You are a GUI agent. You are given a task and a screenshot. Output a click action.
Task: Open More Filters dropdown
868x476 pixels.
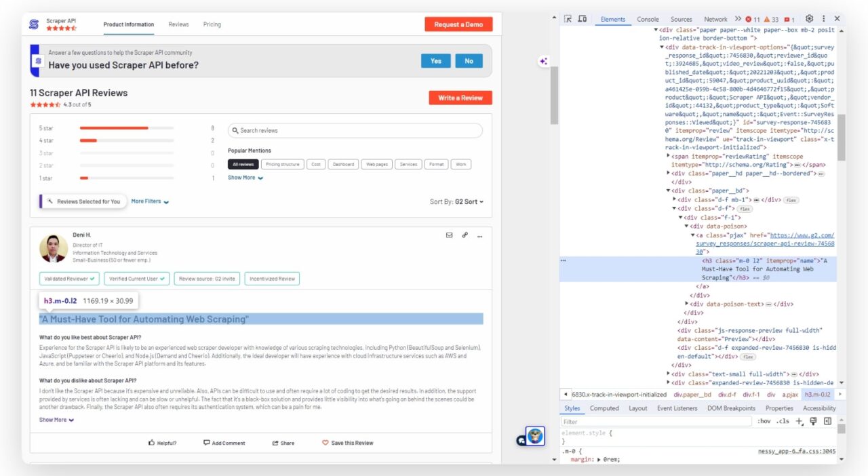[150, 201]
